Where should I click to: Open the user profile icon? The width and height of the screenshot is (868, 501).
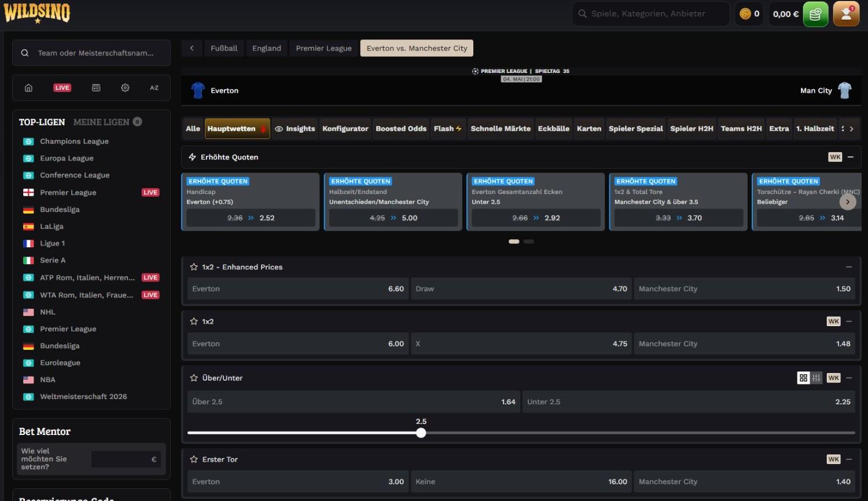(846, 14)
